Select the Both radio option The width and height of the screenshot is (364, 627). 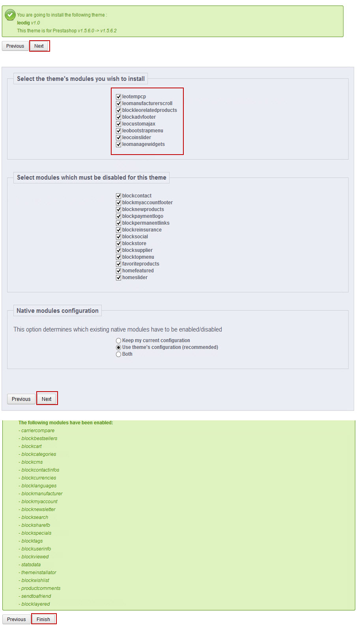click(x=118, y=354)
